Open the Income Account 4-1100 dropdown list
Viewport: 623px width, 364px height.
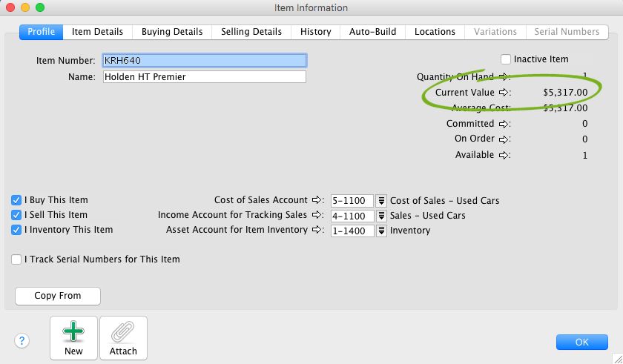(x=381, y=216)
